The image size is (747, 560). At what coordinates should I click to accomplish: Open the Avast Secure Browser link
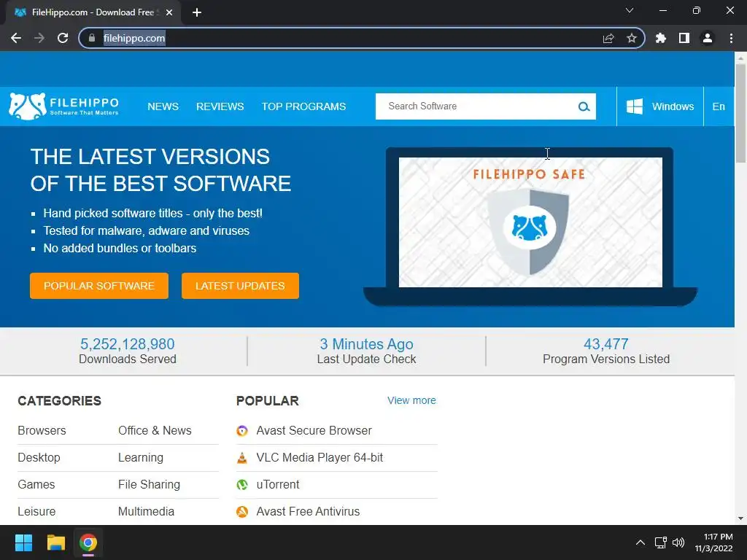(x=314, y=430)
